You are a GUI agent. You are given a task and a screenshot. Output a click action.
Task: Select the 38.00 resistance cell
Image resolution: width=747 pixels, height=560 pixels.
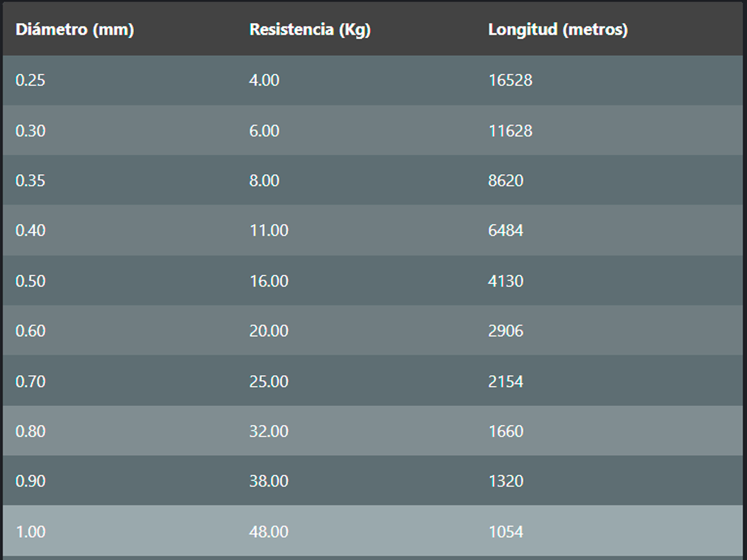(269, 481)
